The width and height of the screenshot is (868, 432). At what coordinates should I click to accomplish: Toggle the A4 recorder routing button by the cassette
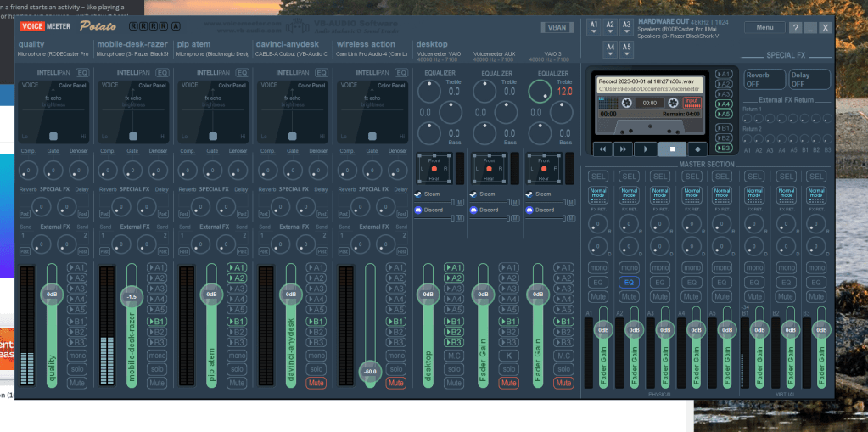(724, 104)
